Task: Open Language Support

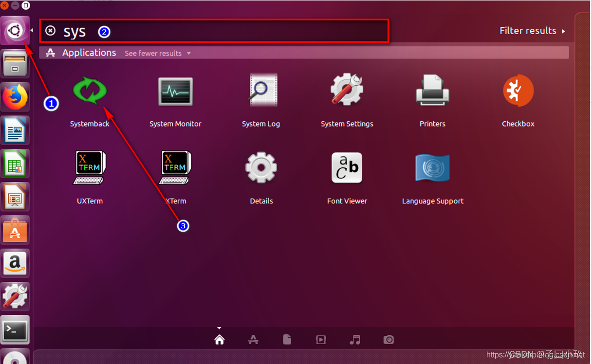Action: [x=432, y=168]
